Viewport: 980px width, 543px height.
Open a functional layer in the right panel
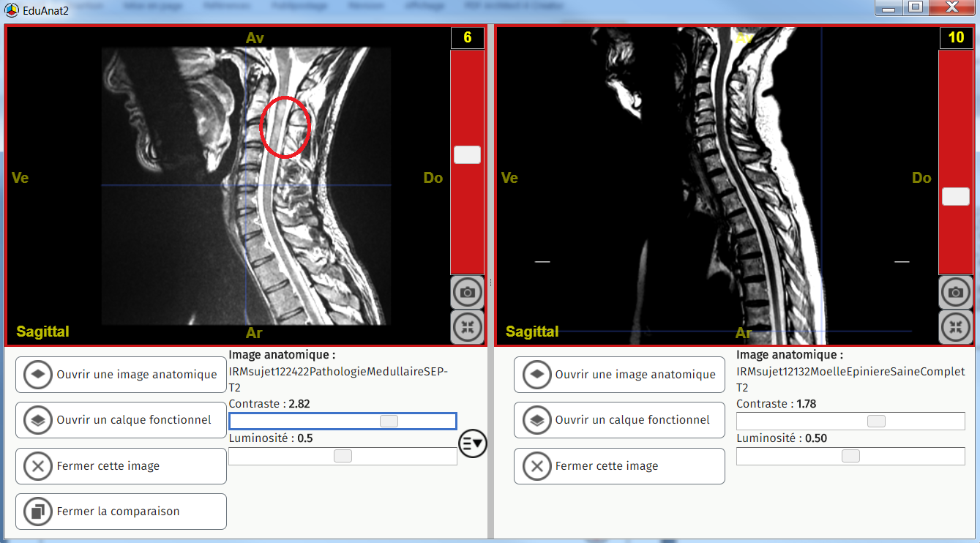[619, 420]
